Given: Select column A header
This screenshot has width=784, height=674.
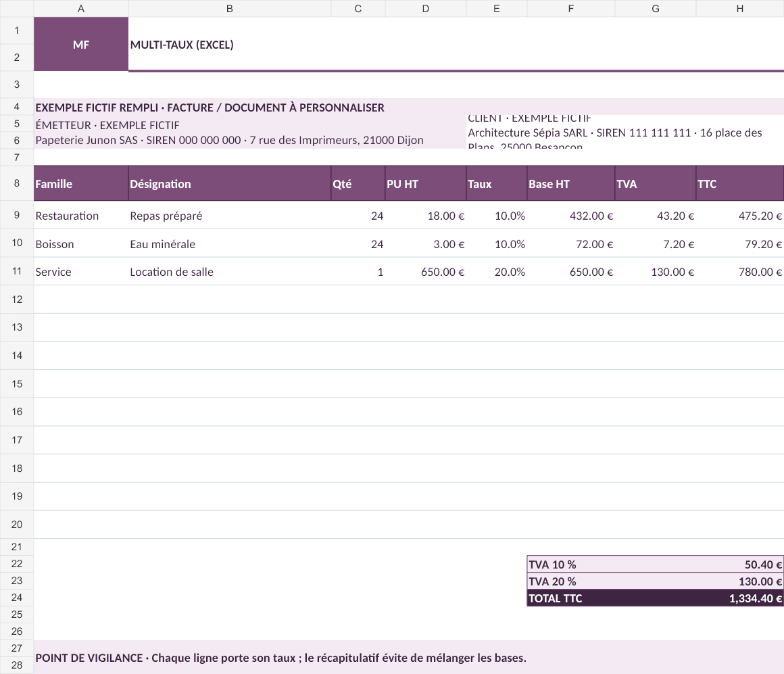Looking at the screenshot, I should pyautogui.click(x=81, y=9).
